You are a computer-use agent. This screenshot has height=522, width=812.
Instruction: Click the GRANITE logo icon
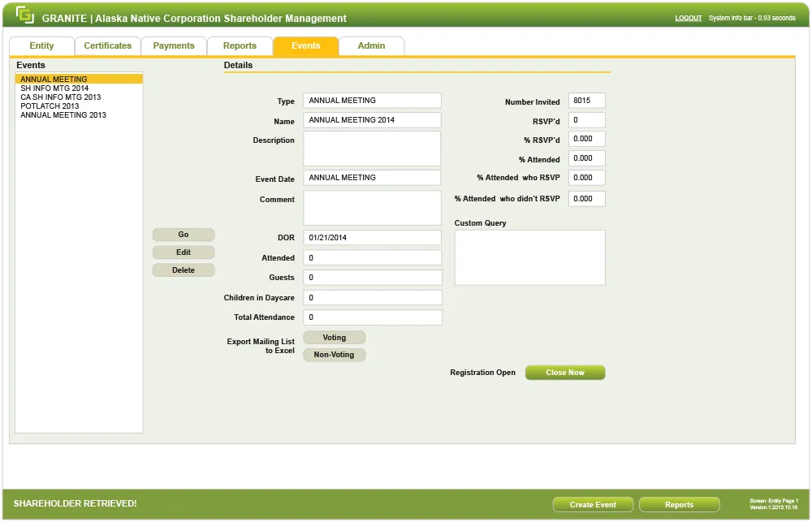25,16
